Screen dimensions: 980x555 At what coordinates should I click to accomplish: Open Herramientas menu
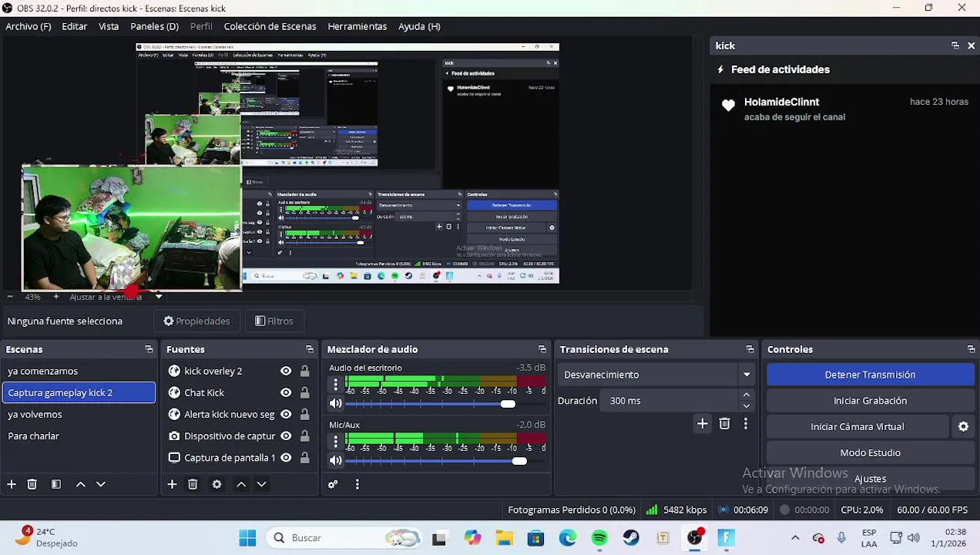[357, 26]
